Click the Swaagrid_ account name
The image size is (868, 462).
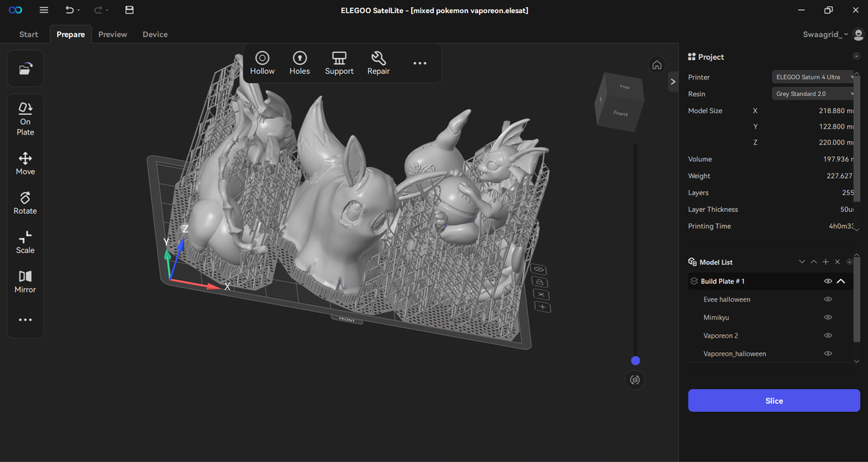click(x=822, y=34)
